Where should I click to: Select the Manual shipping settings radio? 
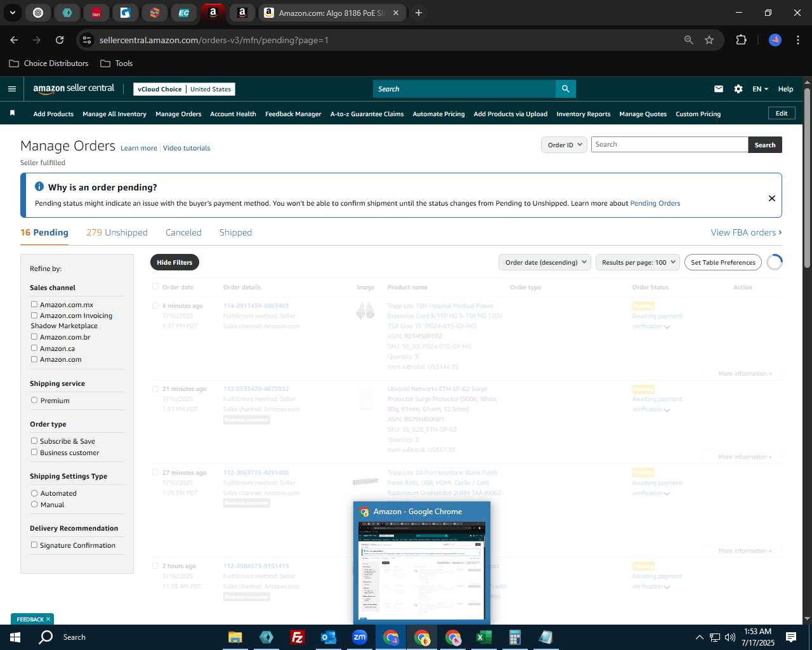pos(34,504)
